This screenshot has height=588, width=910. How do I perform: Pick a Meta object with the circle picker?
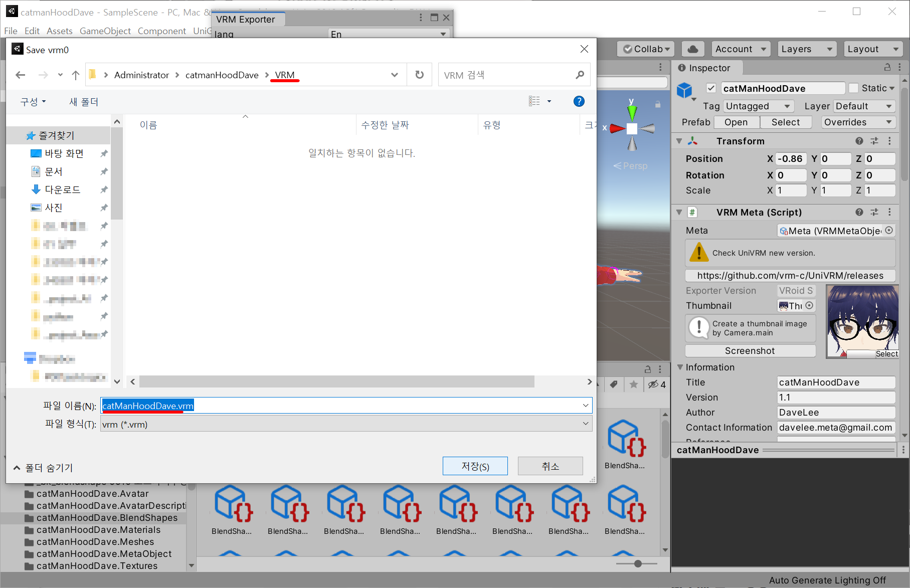point(889,231)
